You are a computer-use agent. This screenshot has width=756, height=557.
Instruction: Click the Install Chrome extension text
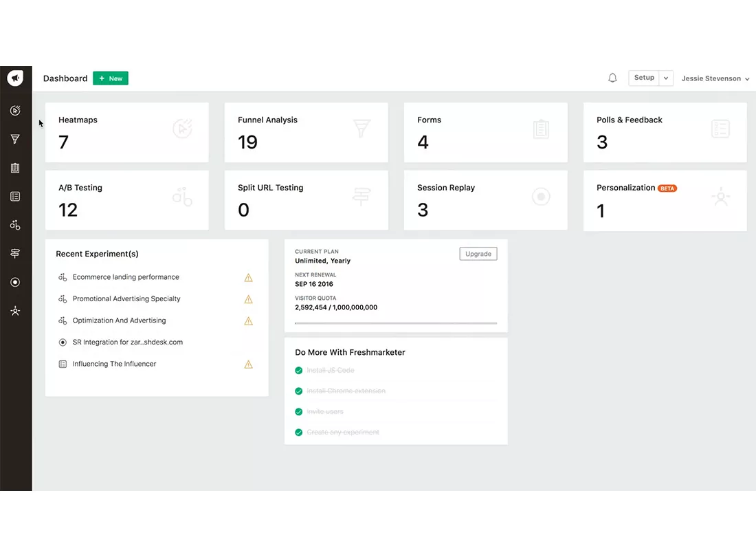pyautogui.click(x=346, y=391)
